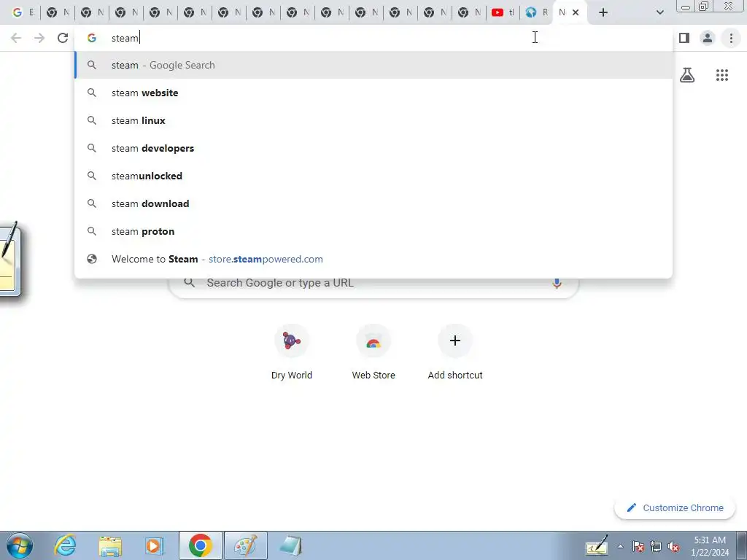Click the network status tray icon
The width and height of the screenshot is (747, 560).
pos(656,546)
